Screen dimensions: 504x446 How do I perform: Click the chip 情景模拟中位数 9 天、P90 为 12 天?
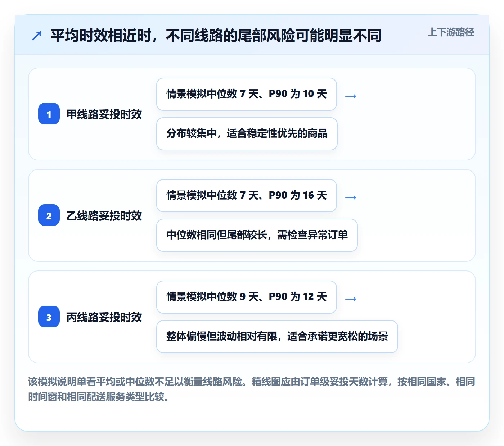(247, 297)
